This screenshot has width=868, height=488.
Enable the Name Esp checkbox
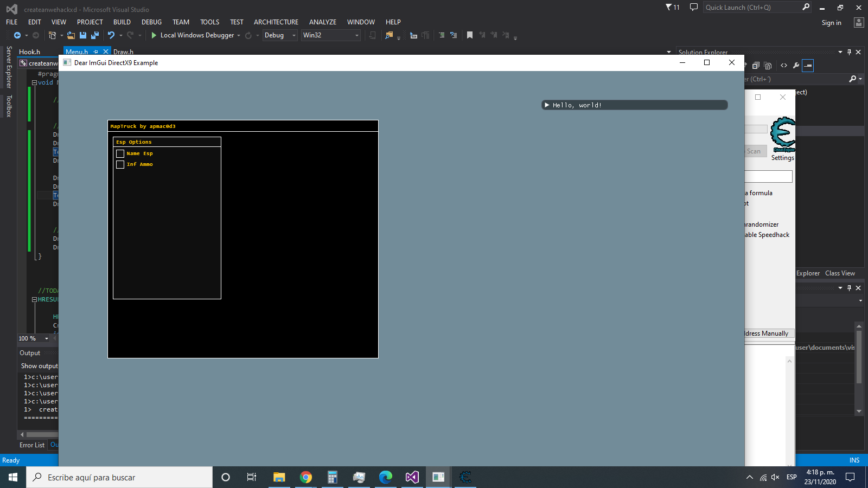pyautogui.click(x=120, y=153)
